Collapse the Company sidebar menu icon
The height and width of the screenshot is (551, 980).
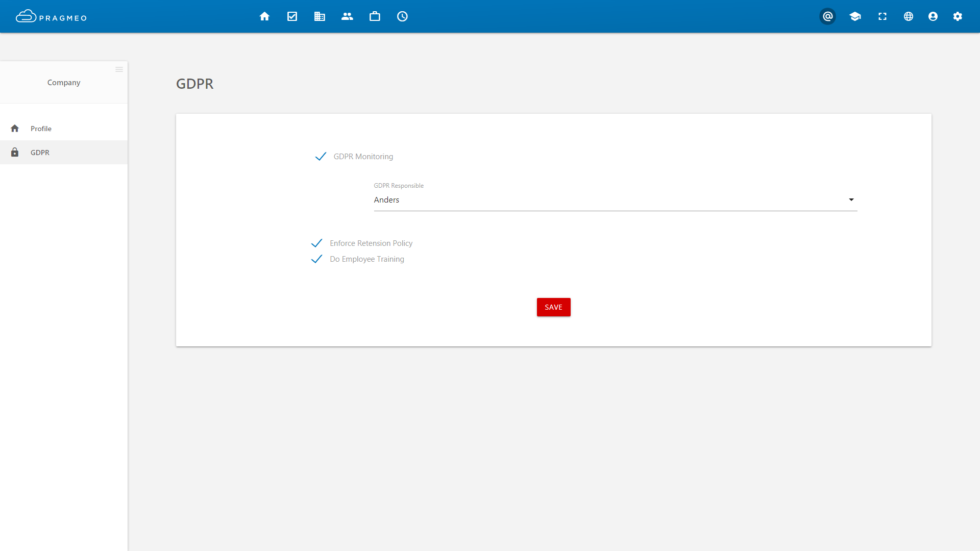coord(119,69)
